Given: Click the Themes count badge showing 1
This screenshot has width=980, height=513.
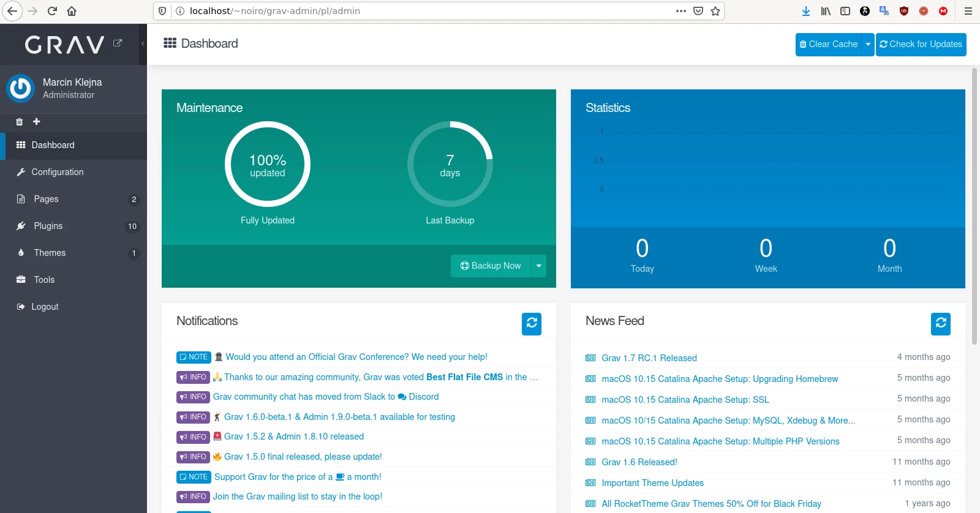Looking at the screenshot, I should pyautogui.click(x=134, y=253).
